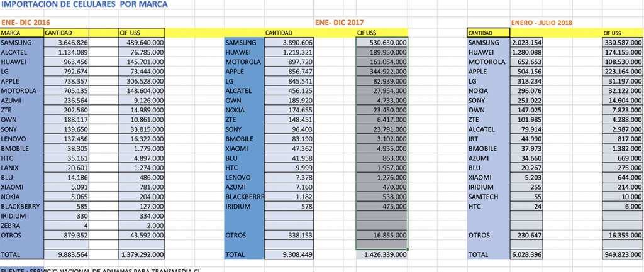The width and height of the screenshot is (644, 272).
Task: Select Samsung 2018 quantity 2.023.154
Action: tap(526, 43)
